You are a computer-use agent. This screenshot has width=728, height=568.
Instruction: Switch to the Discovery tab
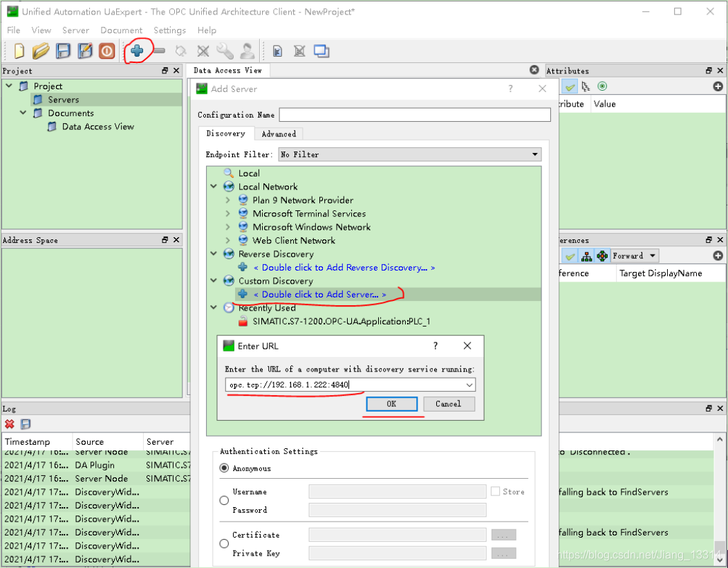tap(225, 134)
